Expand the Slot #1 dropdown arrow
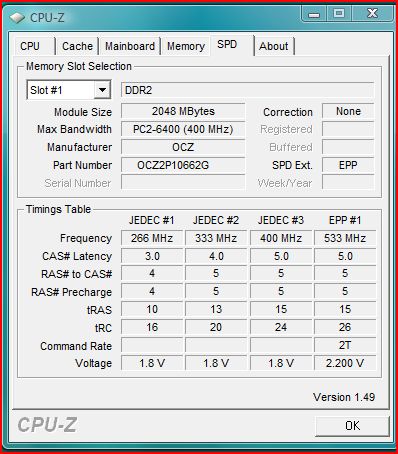This screenshot has width=398, height=454. click(102, 90)
